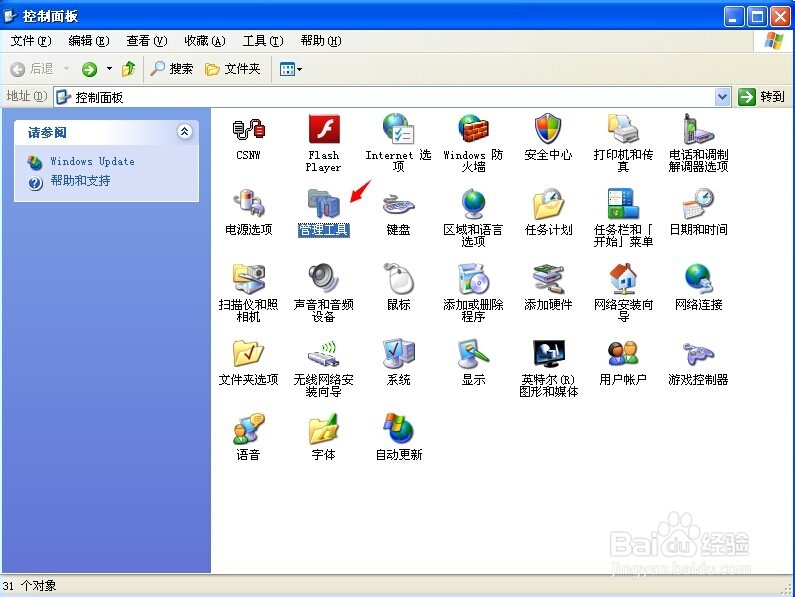Open 键盘 icon
The height and width of the screenshot is (597, 795).
[398, 204]
